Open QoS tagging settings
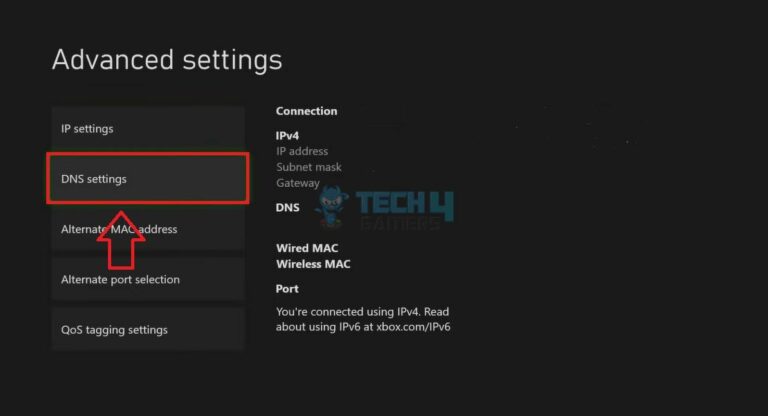768x416 pixels. [x=147, y=329]
